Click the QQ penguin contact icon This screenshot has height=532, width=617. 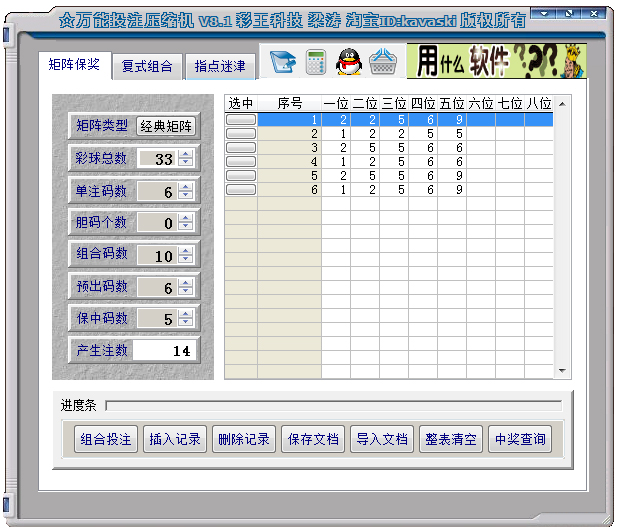tap(349, 62)
